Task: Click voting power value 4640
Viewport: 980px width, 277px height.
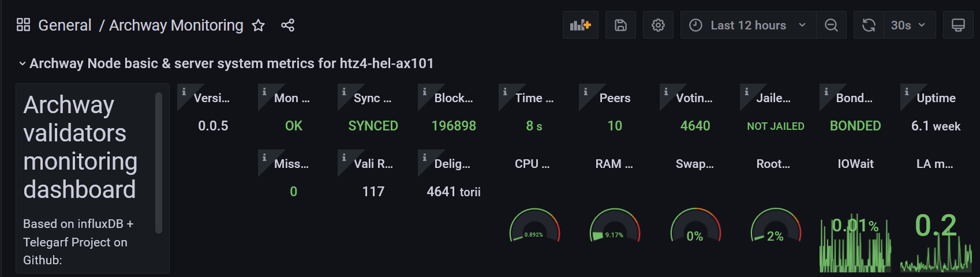Action: pos(695,126)
